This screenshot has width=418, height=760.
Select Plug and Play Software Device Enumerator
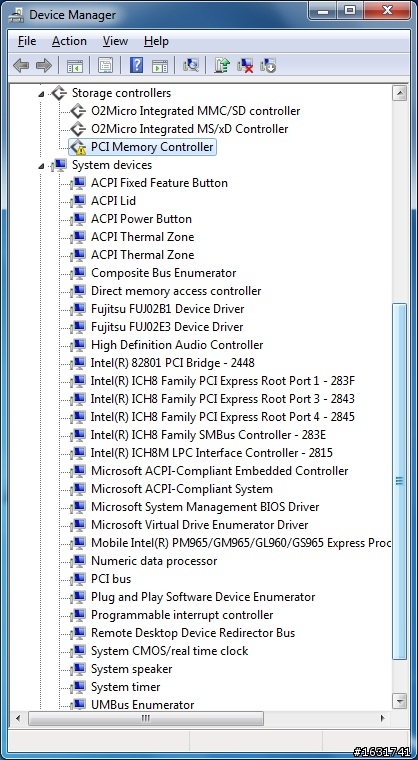(203, 597)
